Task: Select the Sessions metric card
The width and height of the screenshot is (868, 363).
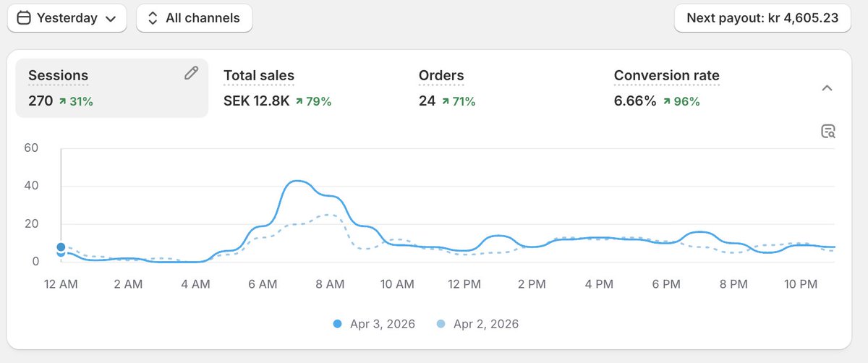Action: [112, 88]
